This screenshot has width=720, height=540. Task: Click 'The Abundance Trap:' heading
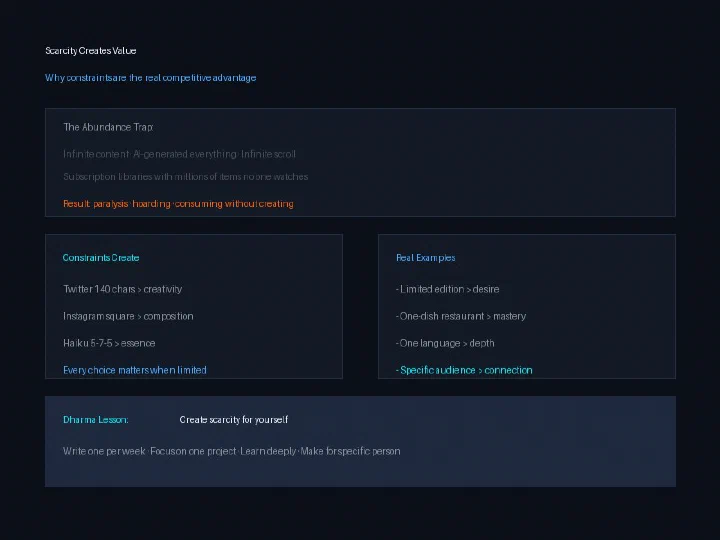point(108,127)
